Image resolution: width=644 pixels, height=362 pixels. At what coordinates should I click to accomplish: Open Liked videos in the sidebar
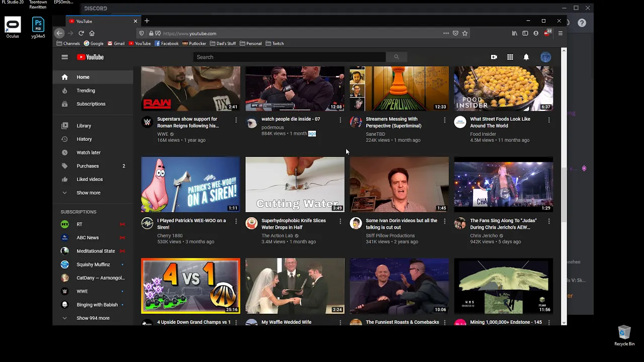click(x=93, y=179)
